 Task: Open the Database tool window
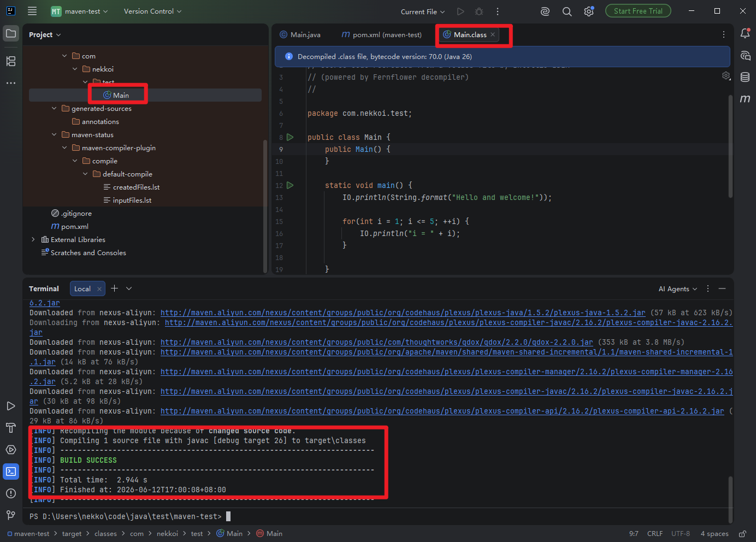[x=745, y=77]
